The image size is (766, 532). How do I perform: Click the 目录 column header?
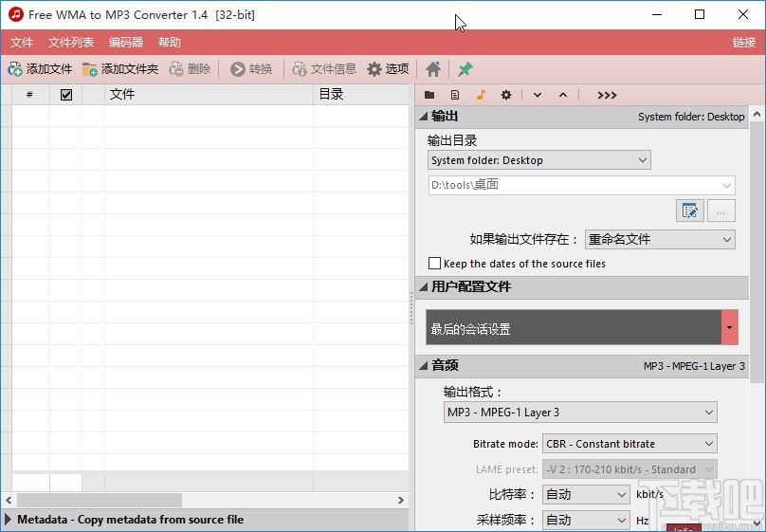(x=361, y=94)
